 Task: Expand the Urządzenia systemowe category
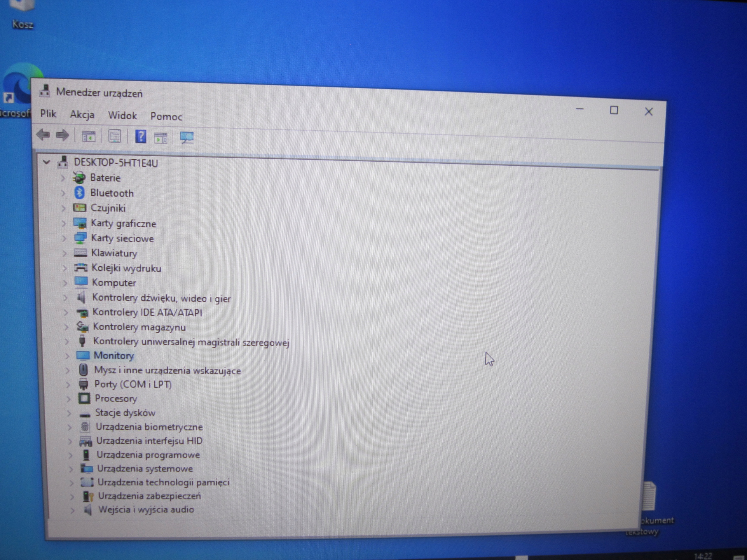click(71, 469)
